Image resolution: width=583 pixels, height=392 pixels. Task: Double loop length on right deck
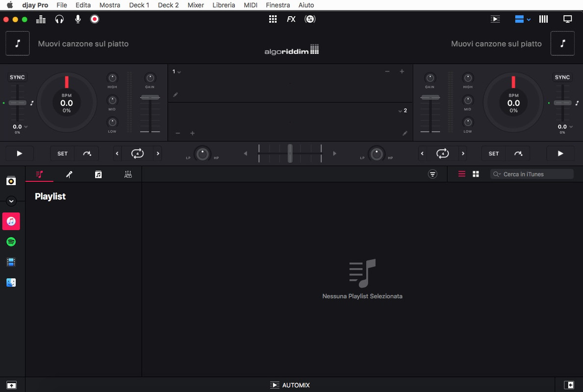click(x=463, y=153)
